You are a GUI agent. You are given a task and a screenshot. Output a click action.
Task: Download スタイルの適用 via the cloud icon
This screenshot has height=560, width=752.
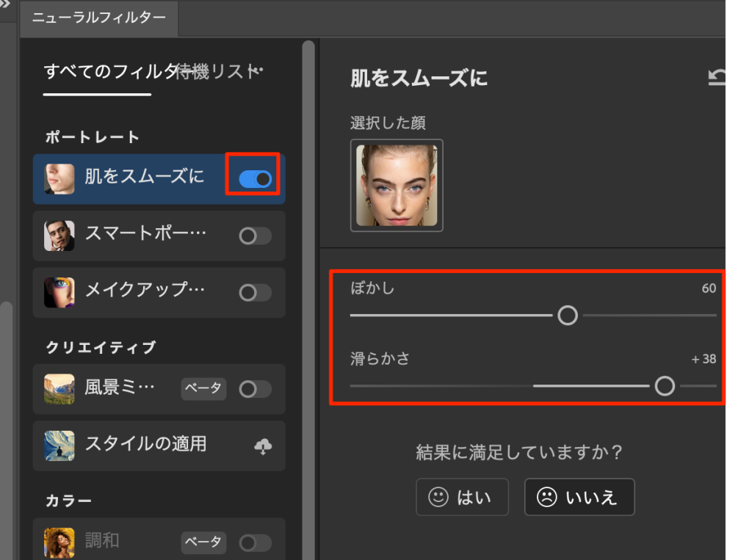tap(263, 446)
